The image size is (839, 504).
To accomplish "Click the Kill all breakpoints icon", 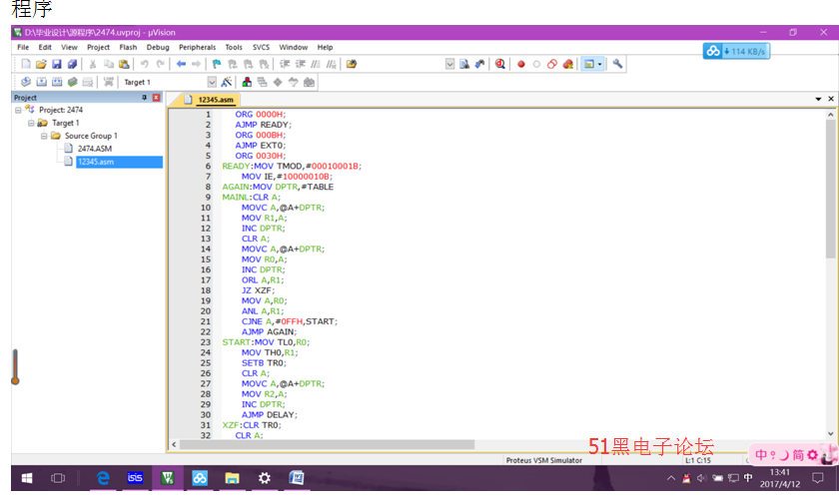I will click(x=567, y=64).
